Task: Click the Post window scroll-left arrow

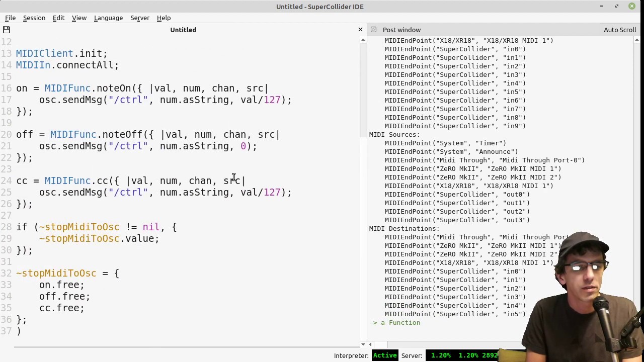Action: tap(371, 344)
